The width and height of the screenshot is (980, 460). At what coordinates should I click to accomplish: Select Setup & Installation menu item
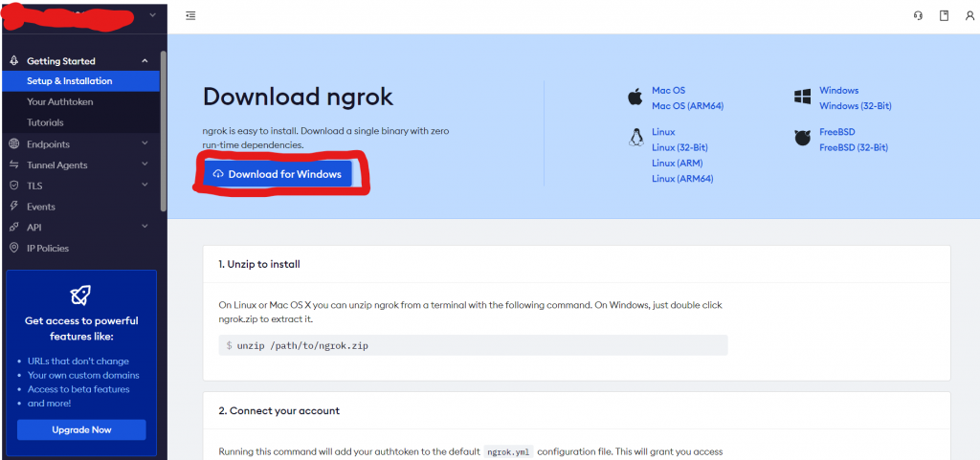pos(80,81)
